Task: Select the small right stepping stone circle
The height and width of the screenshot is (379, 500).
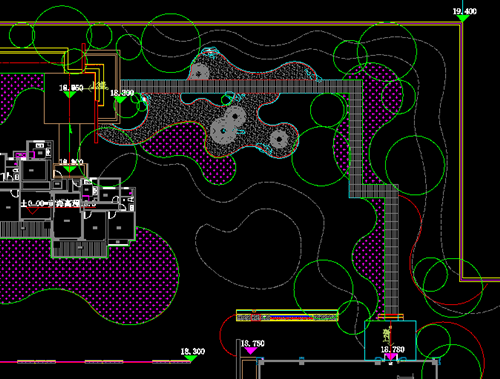Action: pos(279,139)
